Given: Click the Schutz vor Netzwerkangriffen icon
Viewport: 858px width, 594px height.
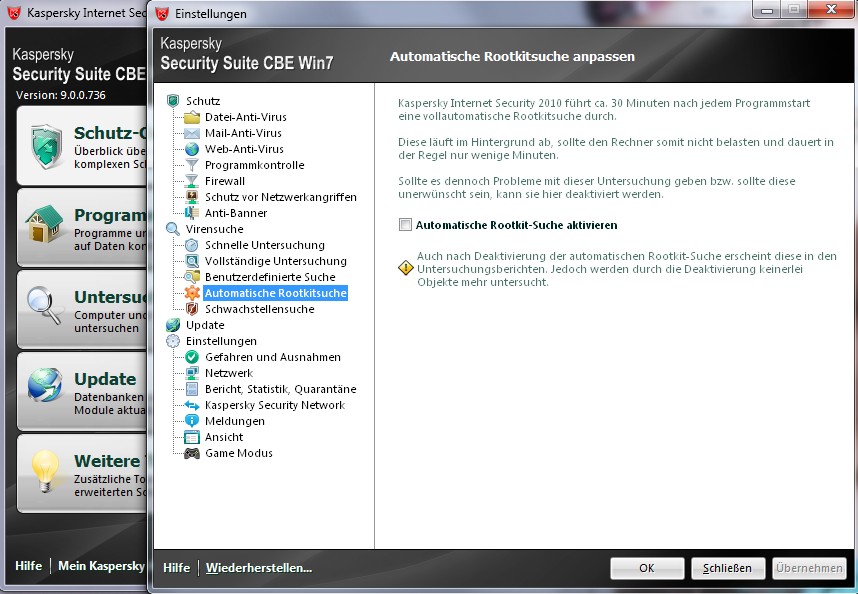Looking at the screenshot, I should pyautogui.click(x=192, y=197).
